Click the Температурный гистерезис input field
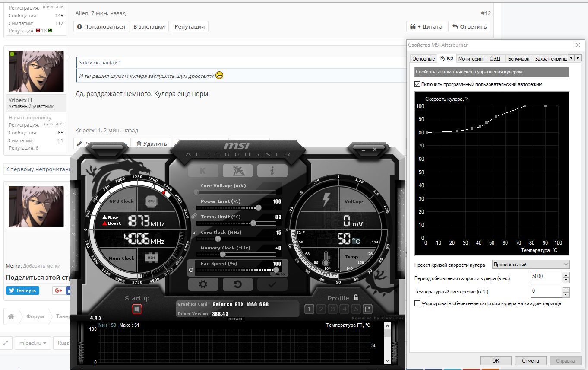The image size is (588, 370). tap(547, 292)
